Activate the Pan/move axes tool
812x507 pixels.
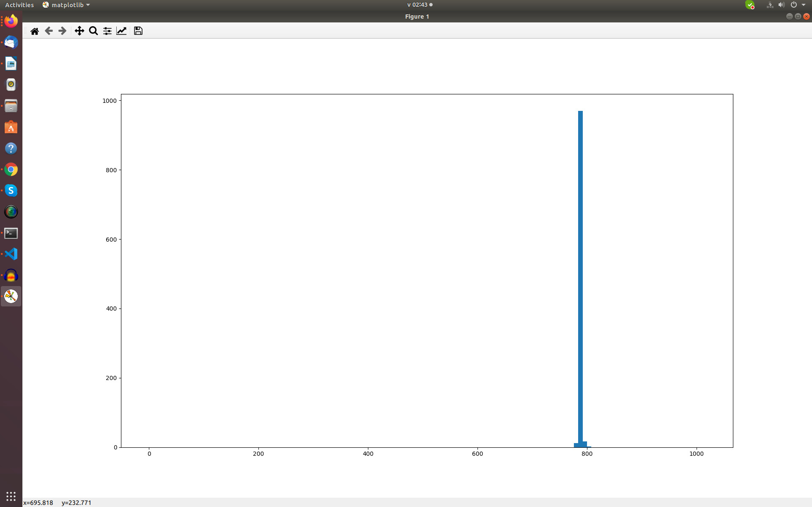click(79, 31)
